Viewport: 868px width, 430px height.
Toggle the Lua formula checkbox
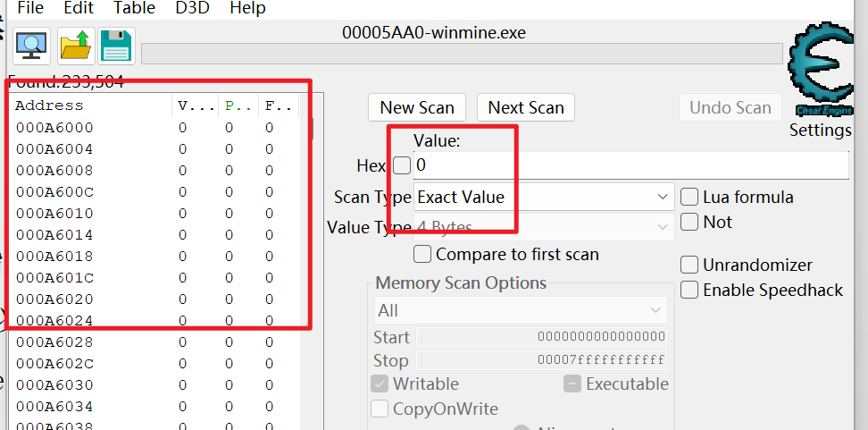pos(689,198)
